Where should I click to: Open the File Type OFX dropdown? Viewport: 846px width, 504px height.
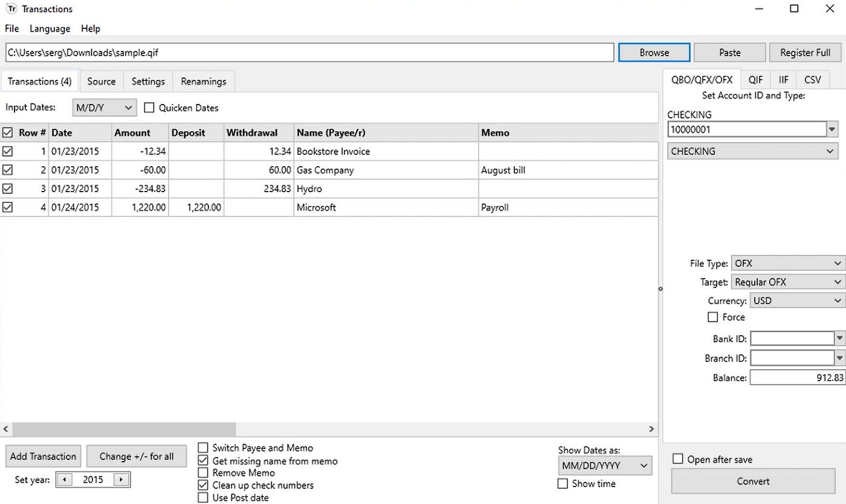(x=787, y=263)
